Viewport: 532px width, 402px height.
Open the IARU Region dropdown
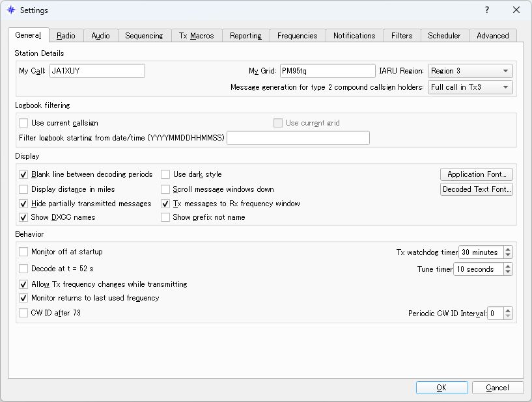click(469, 70)
